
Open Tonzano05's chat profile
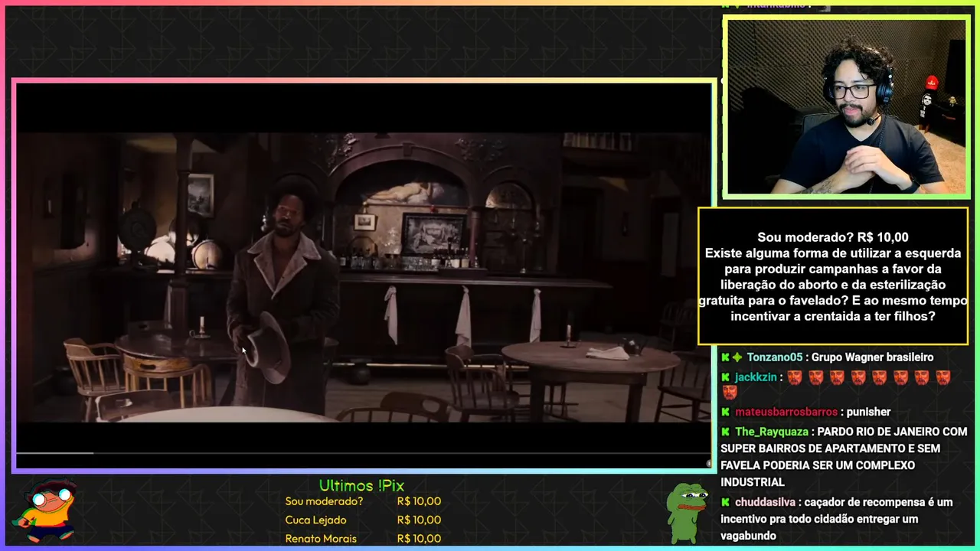775,357
